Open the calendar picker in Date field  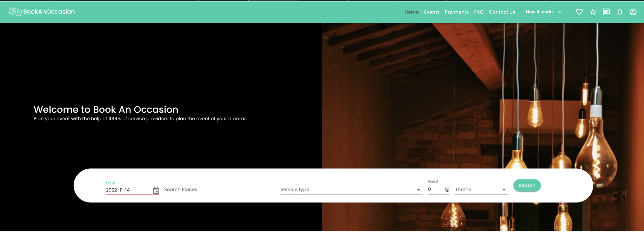pos(156,190)
